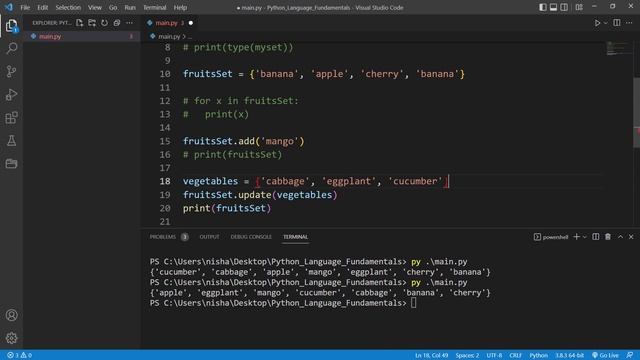Image resolution: width=640 pixels, height=360 pixels.
Task: Split the editor to the right
Action: coord(617,23)
